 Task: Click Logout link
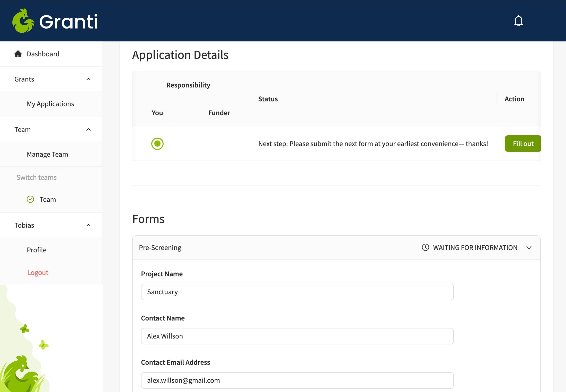pos(38,273)
